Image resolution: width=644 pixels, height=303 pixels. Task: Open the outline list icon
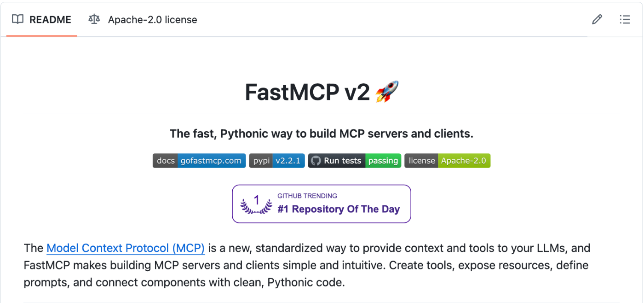click(x=625, y=19)
